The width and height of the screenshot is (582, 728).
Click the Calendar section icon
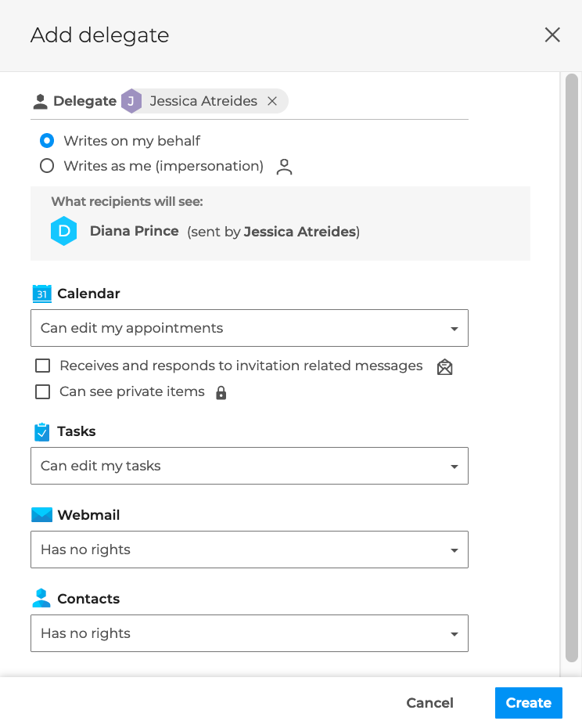41,294
